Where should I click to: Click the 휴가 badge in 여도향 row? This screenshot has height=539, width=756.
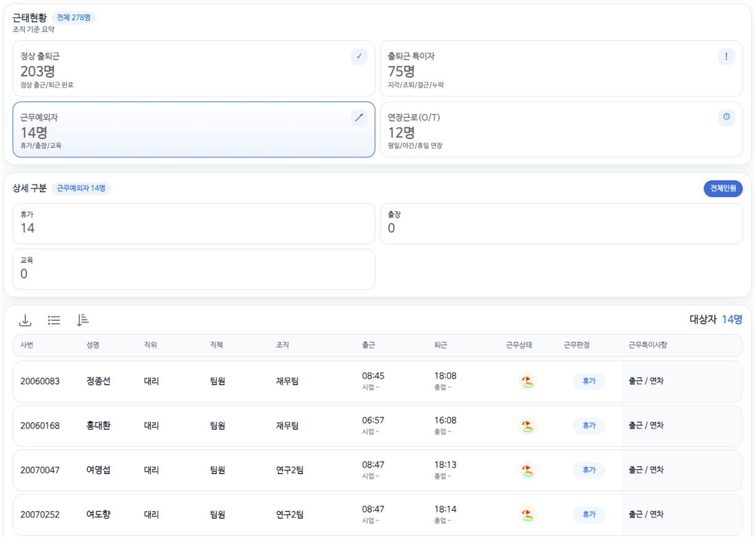pyautogui.click(x=589, y=515)
